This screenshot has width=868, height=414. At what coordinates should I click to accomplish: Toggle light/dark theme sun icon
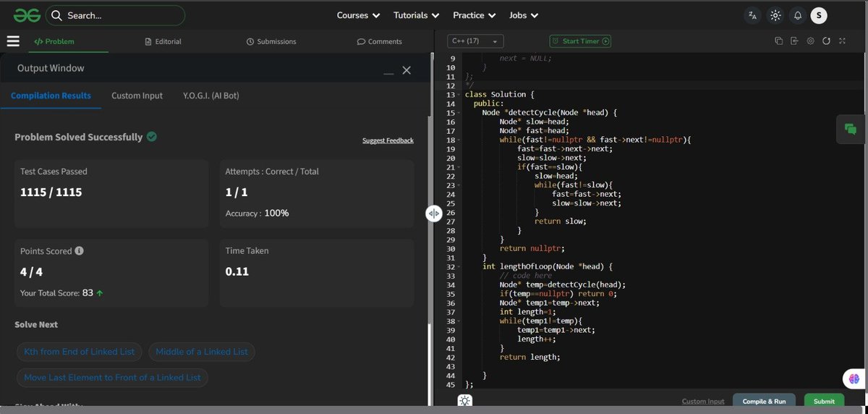[775, 15]
